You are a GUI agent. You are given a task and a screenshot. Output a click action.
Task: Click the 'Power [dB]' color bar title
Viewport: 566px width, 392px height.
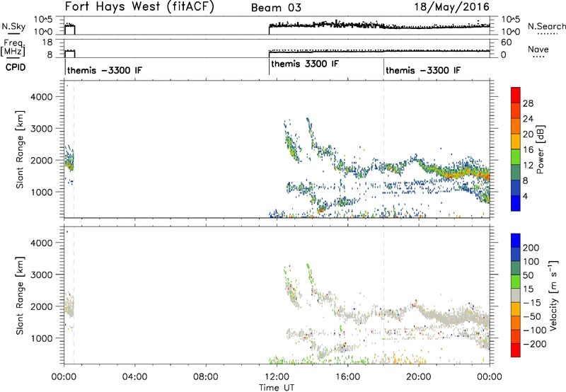tap(541, 149)
